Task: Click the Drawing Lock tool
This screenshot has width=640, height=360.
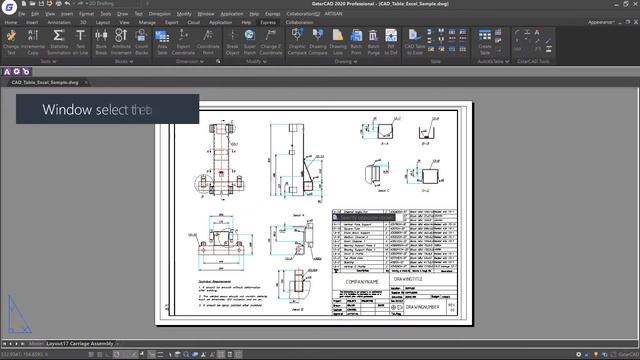Action: click(x=338, y=42)
